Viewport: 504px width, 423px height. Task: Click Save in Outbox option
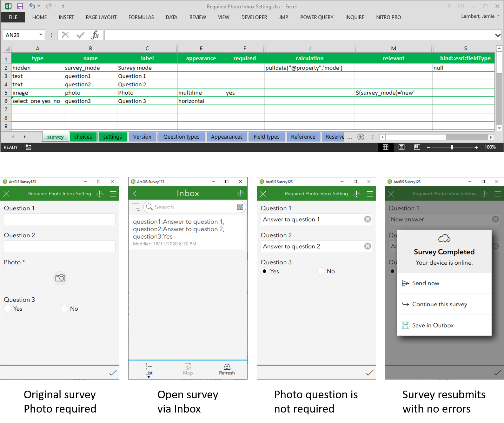(x=444, y=325)
